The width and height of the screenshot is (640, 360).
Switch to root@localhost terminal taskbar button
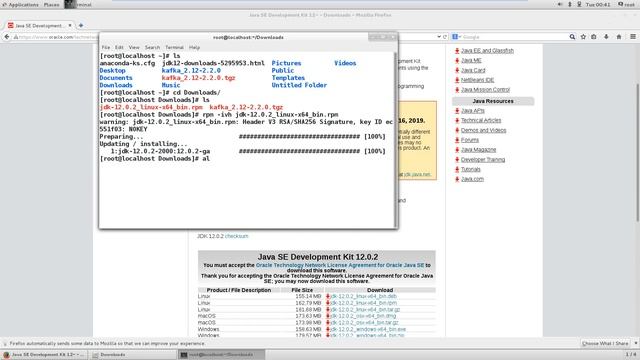pyautogui.click(x=221, y=355)
